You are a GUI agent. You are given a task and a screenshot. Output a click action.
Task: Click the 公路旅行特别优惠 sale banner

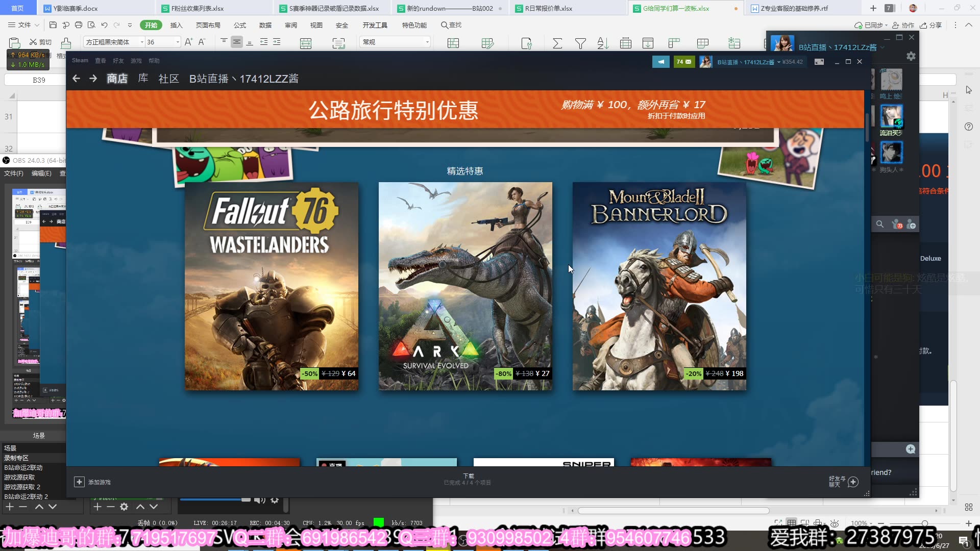click(x=465, y=109)
